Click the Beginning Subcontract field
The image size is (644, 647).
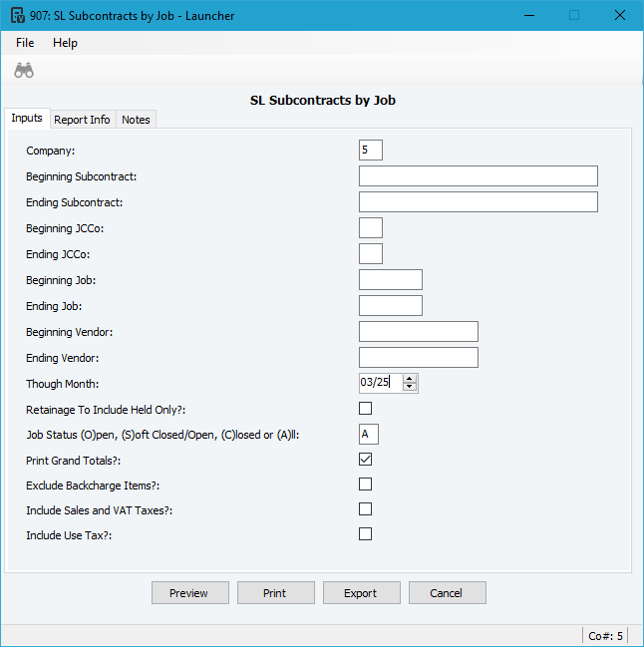click(479, 176)
